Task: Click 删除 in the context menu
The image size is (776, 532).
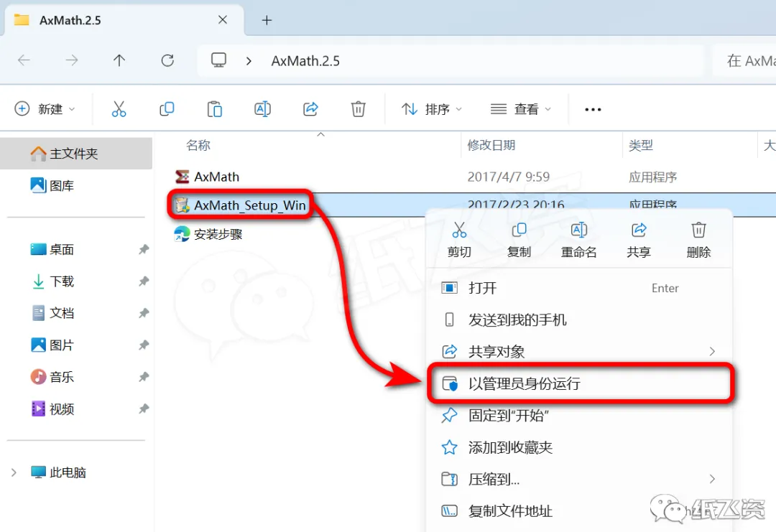Action: (x=698, y=241)
